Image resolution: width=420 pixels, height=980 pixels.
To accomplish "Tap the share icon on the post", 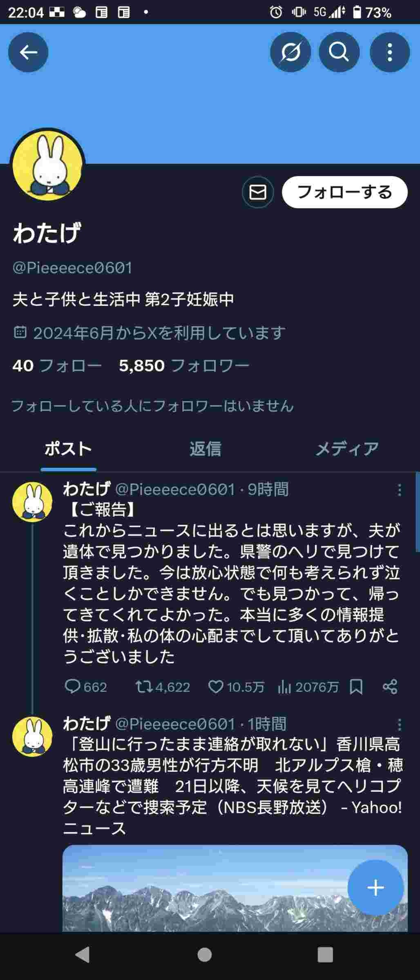I will 390,687.
